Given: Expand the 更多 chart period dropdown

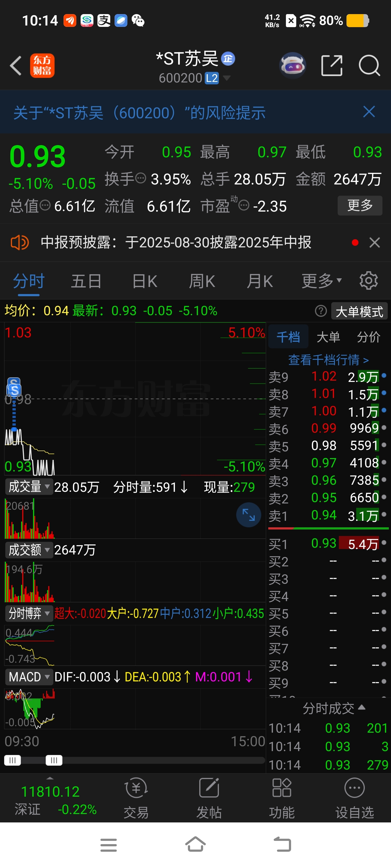Looking at the screenshot, I should (322, 281).
